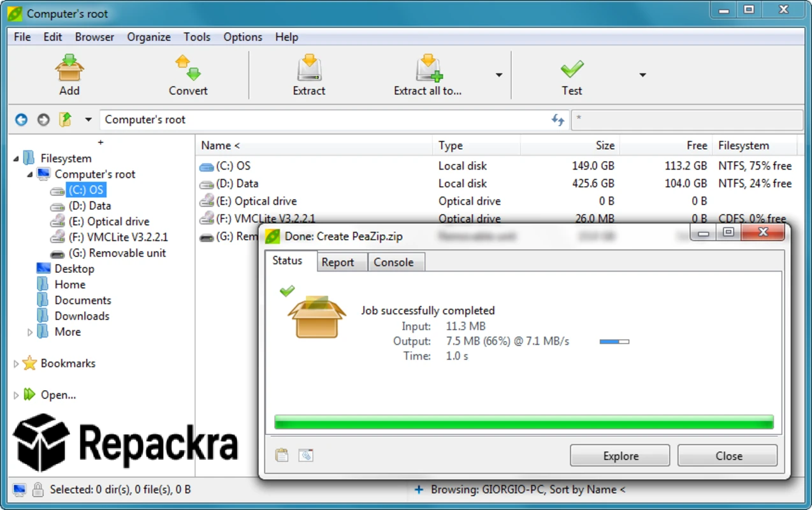
Task: Select (F:) VMCLite V3.2.2.1 in sidebar tree
Action: pyautogui.click(x=119, y=237)
